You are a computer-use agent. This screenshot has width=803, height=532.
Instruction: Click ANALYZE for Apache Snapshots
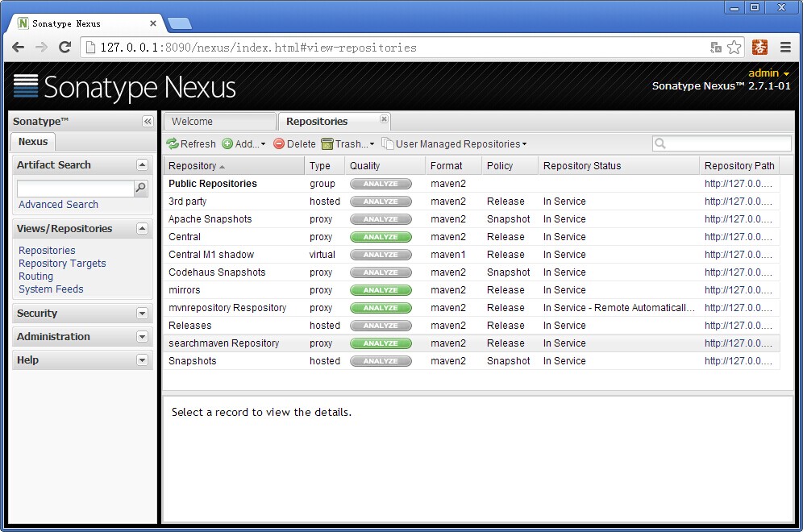381,219
